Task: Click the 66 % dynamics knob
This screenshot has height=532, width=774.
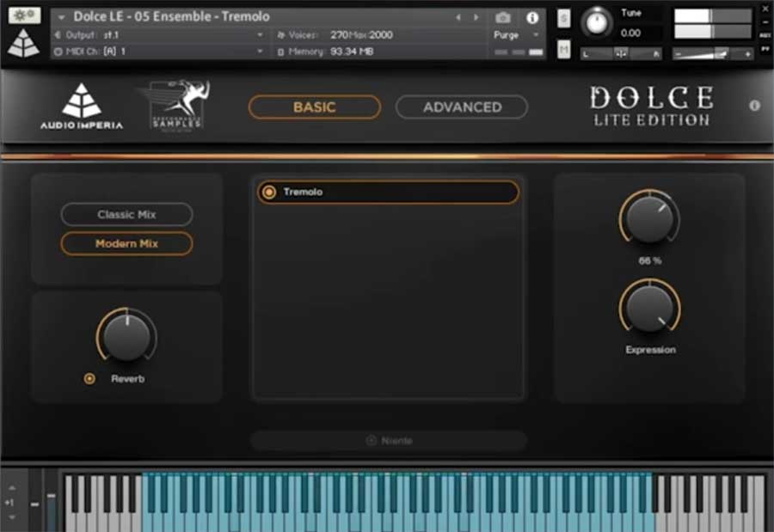Action: tap(649, 217)
